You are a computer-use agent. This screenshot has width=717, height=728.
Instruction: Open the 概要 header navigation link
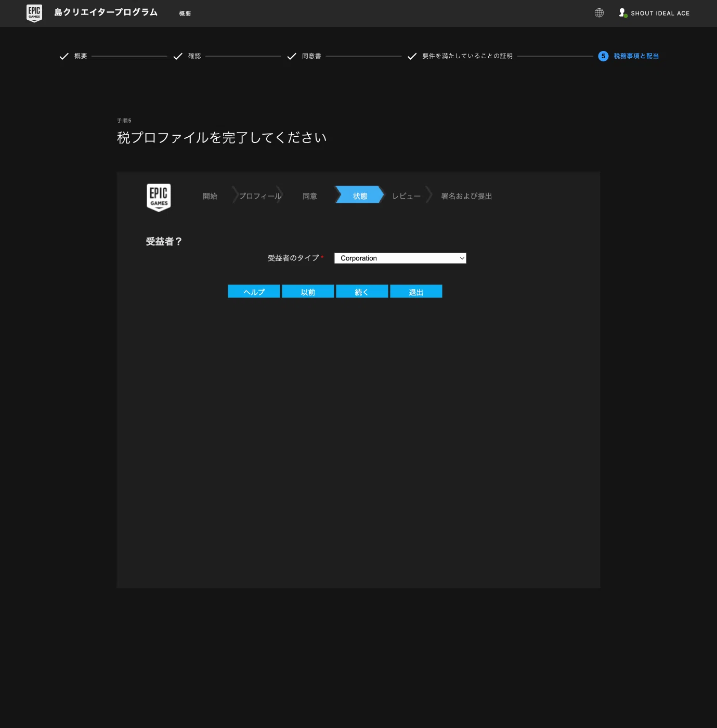pos(185,14)
